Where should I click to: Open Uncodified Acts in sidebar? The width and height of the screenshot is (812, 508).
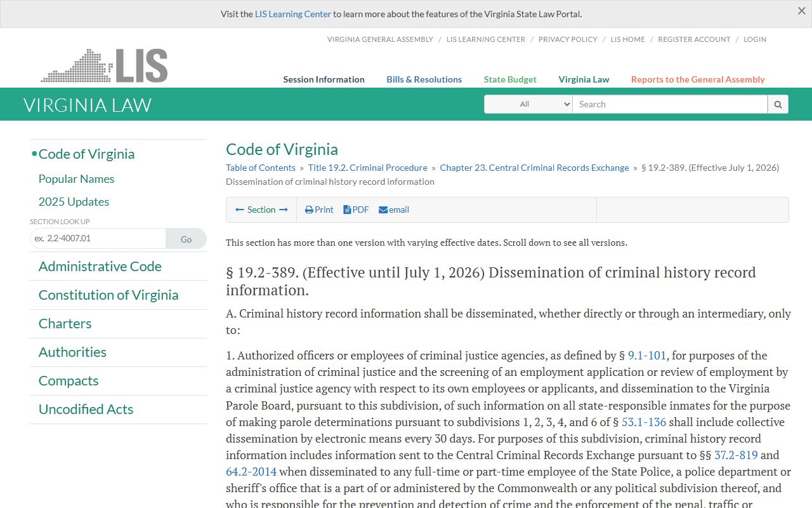coord(86,410)
